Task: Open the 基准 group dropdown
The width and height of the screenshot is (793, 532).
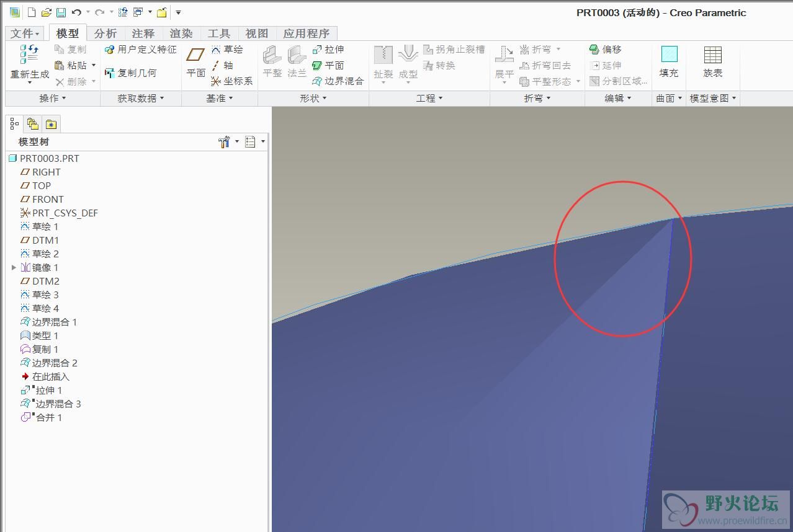Action: [x=220, y=98]
